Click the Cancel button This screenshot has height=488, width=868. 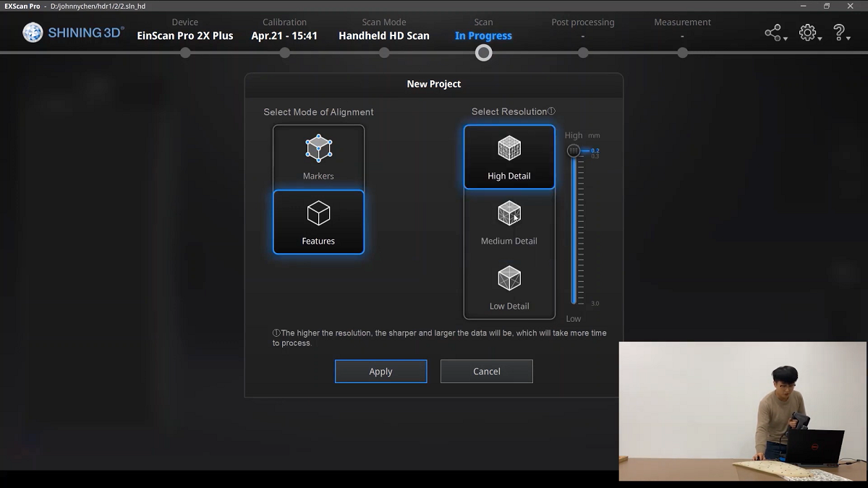click(487, 371)
